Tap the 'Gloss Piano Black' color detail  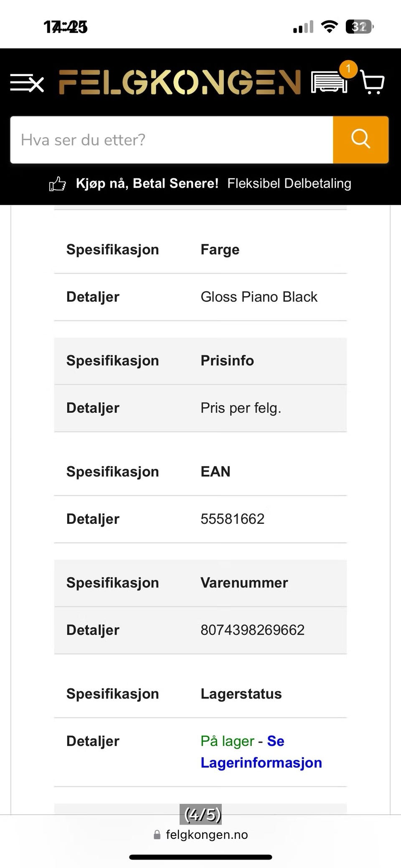click(259, 297)
